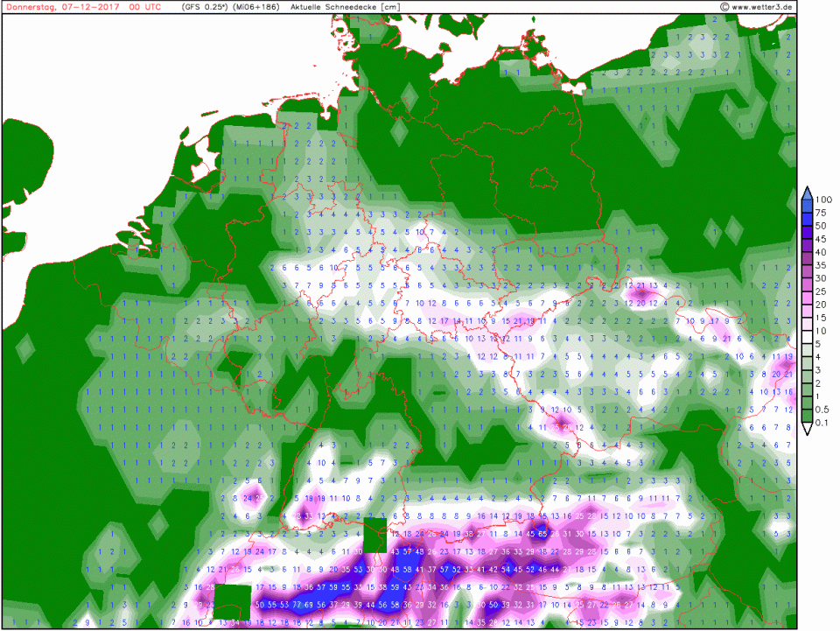Click the dark green square near Lake Constance
Image resolution: width=840 pixels, height=631 pixels.
(374, 535)
